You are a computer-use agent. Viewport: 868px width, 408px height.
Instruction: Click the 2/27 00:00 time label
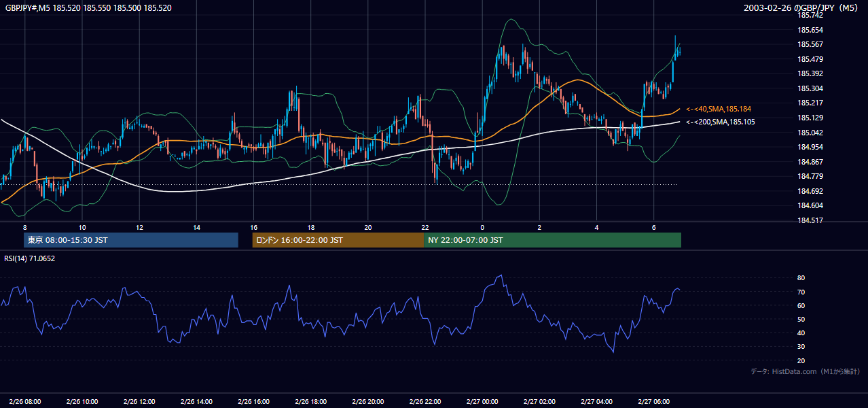[482, 402]
